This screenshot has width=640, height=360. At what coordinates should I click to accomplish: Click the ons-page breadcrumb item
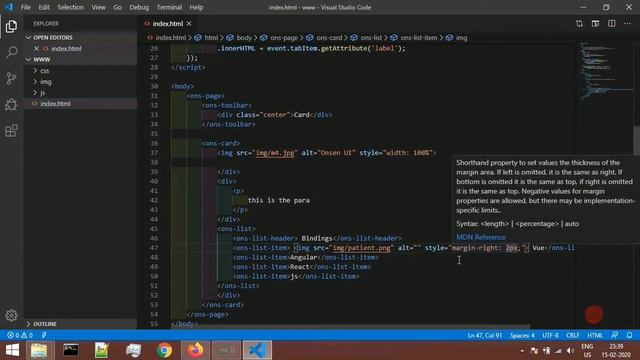point(284,38)
